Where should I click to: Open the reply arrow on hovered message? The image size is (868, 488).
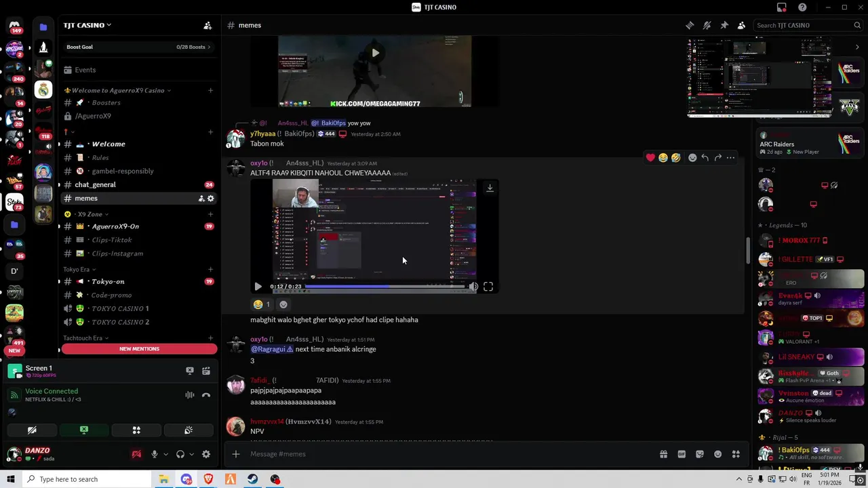pos(705,158)
